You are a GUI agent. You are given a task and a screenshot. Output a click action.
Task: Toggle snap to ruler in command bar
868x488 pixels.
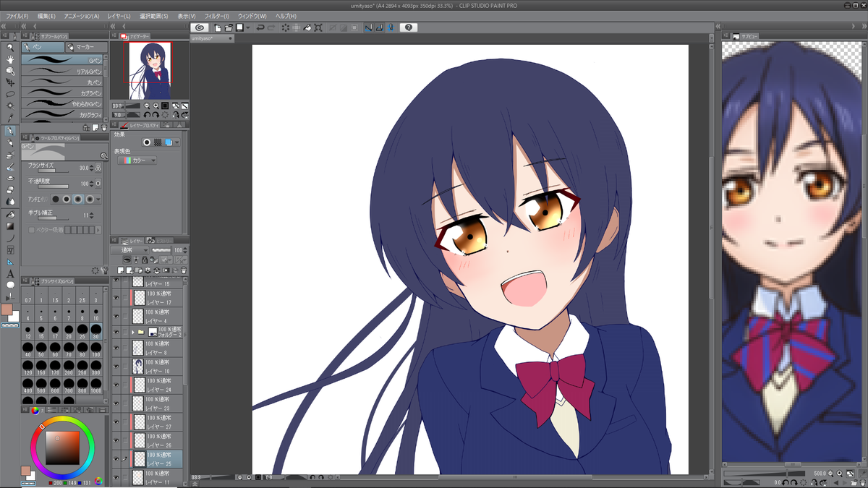pyautogui.click(x=368, y=27)
